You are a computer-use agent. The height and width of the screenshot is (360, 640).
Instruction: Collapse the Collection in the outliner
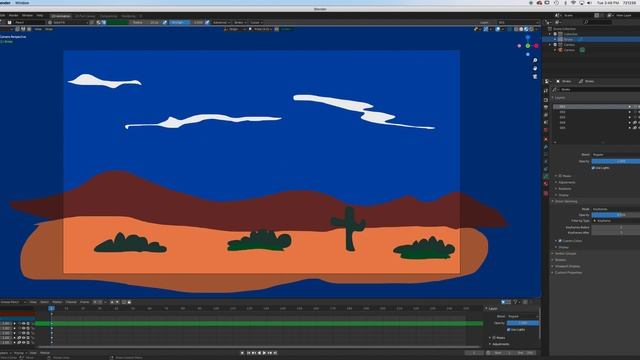[x=549, y=34]
